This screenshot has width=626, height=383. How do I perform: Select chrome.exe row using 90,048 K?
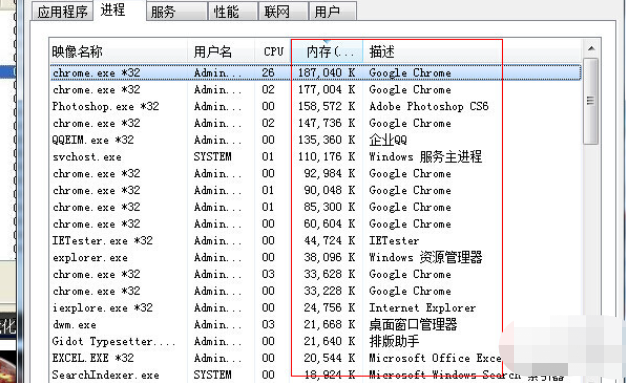315,190
